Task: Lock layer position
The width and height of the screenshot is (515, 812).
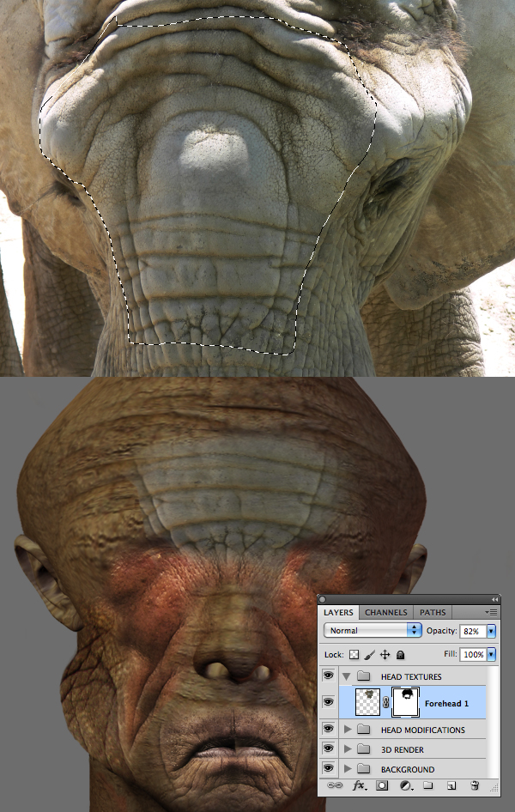Action: pos(385,655)
